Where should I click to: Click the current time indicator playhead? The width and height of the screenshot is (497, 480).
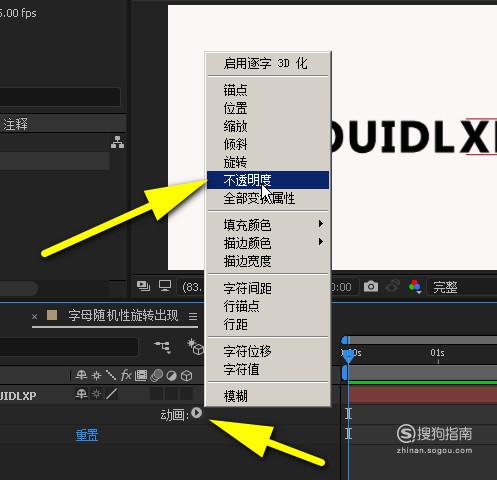coord(348,356)
